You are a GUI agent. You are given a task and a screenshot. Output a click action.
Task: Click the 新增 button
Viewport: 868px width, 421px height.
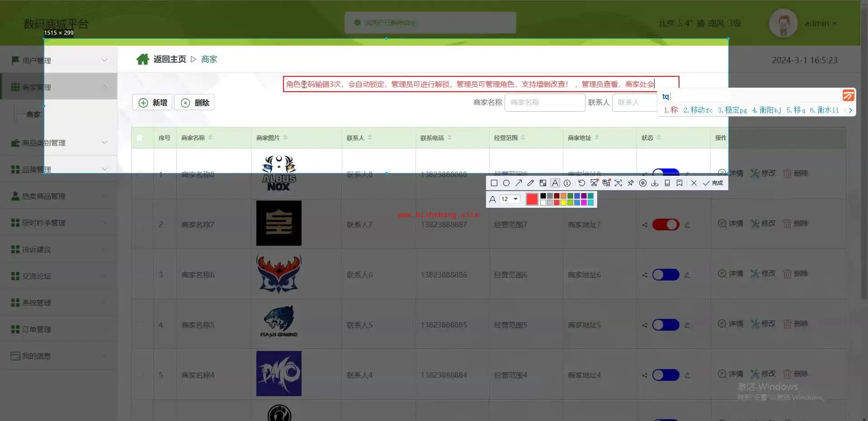152,103
